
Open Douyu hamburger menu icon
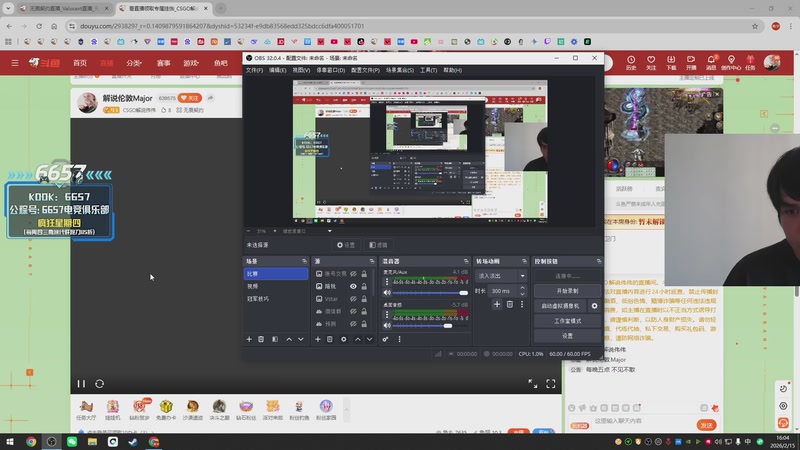tap(15, 63)
